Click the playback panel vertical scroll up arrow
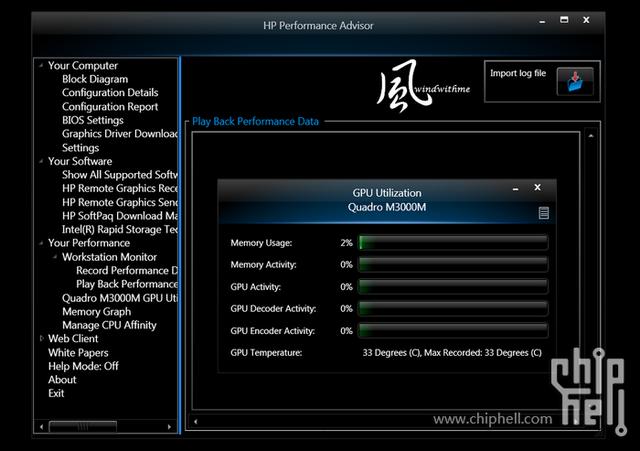 click(591, 136)
